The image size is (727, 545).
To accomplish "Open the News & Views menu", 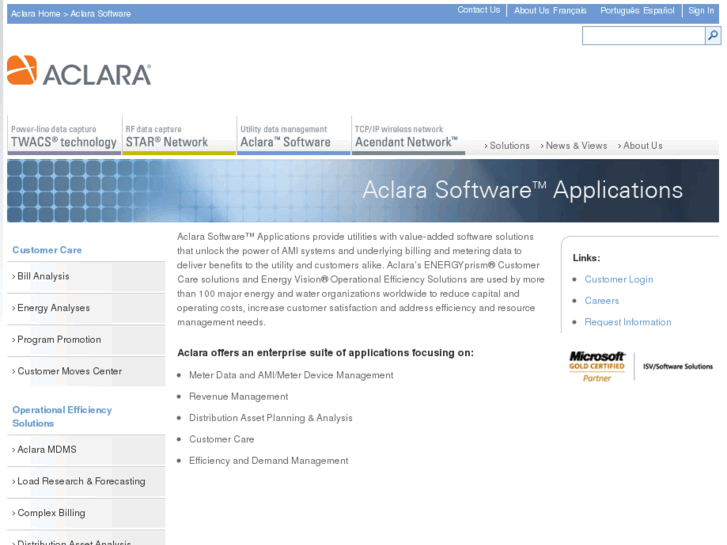I will (x=574, y=146).
